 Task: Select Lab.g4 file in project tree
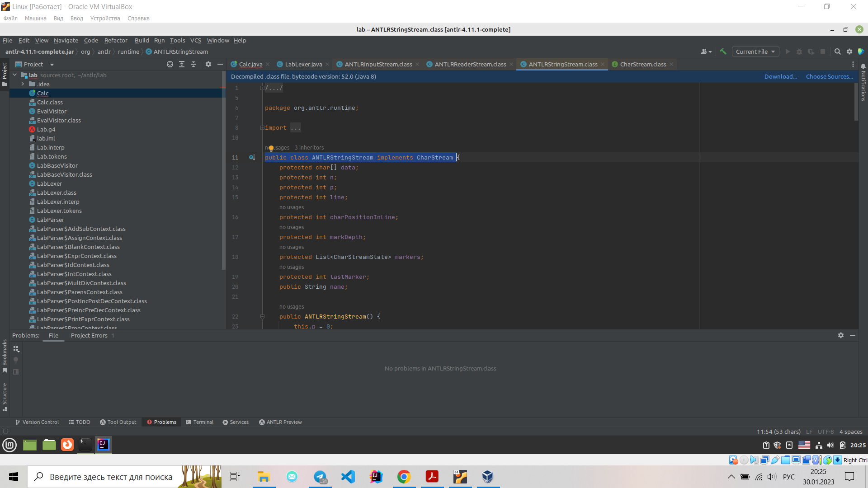coord(46,129)
